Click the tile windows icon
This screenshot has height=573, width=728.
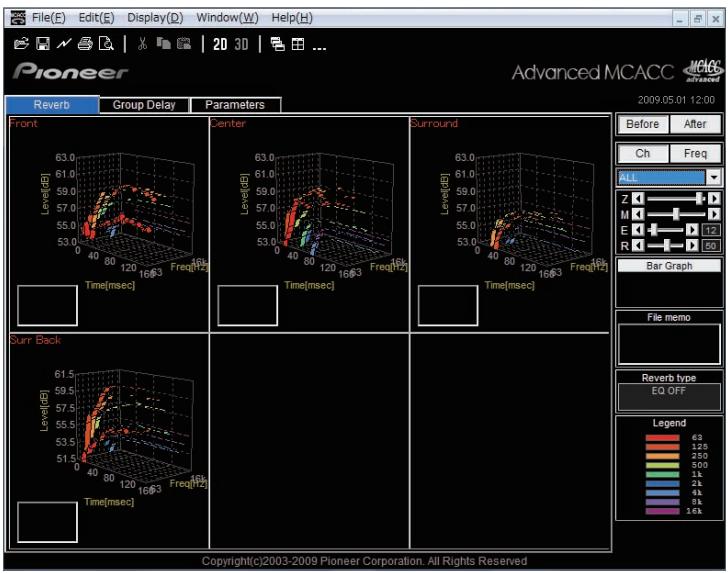(298, 44)
